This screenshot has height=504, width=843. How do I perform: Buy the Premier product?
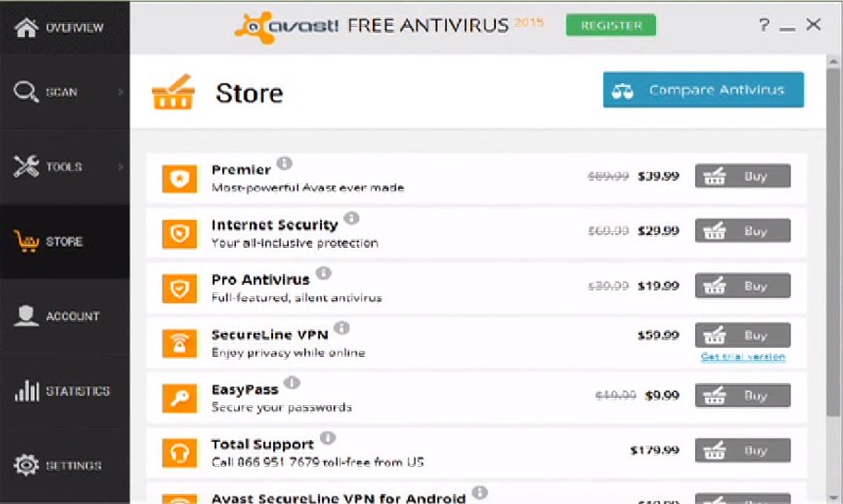[x=742, y=177]
